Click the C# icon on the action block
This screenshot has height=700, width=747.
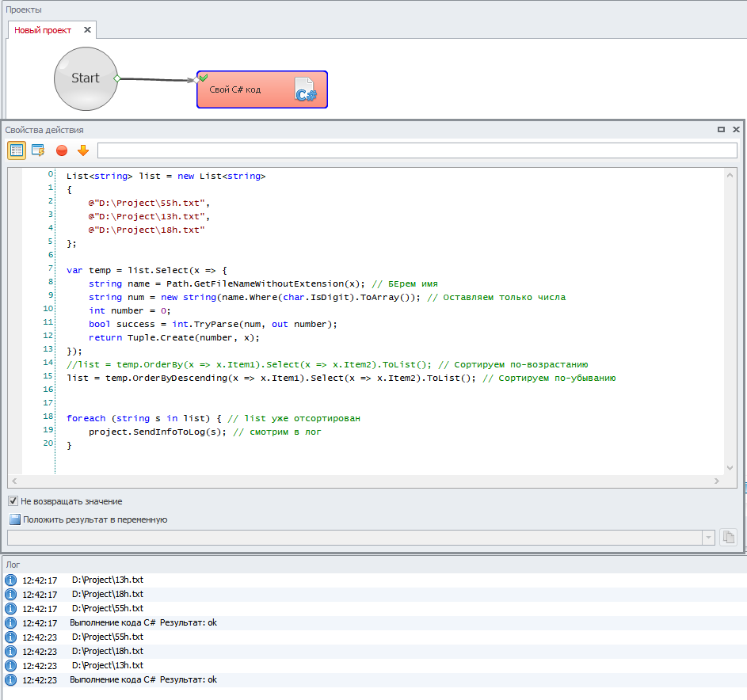[x=305, y=91]
